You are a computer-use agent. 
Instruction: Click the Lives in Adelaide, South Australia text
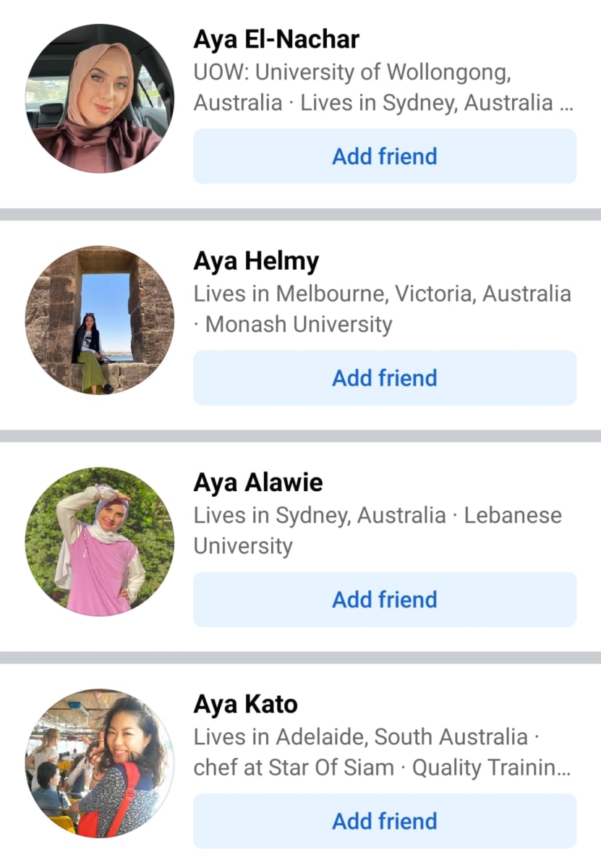[360, 737]
